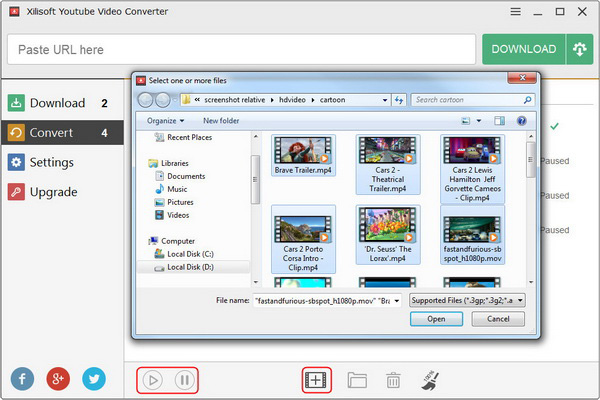
Task: Open the Organize dropdown menu
Action: pyautogui.click(x=164, y=121)
